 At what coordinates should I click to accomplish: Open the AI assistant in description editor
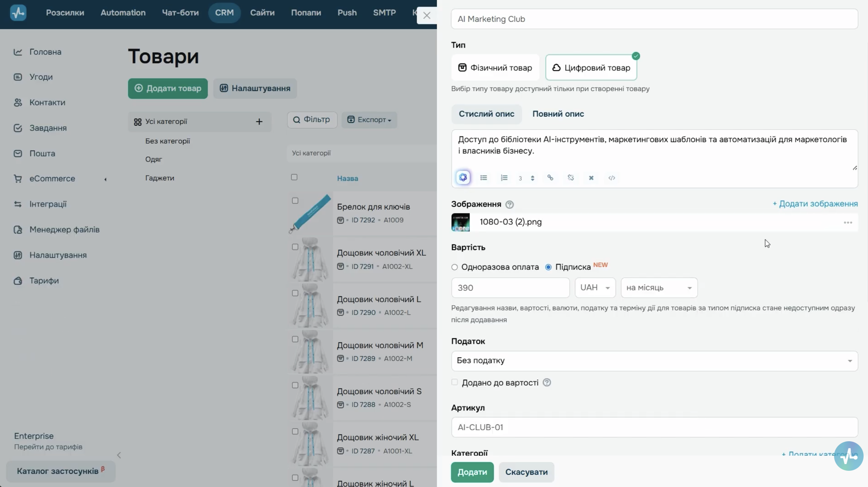point(463,177)
